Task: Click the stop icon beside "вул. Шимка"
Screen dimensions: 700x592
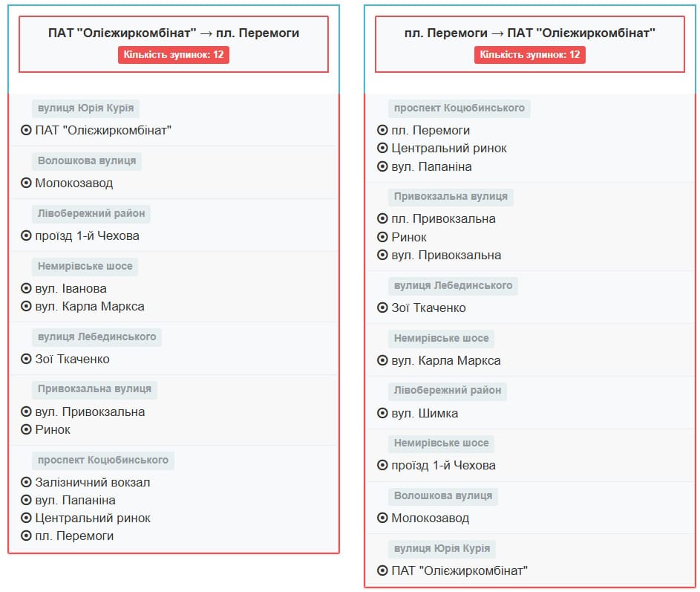Action: (x=382, y=413)
